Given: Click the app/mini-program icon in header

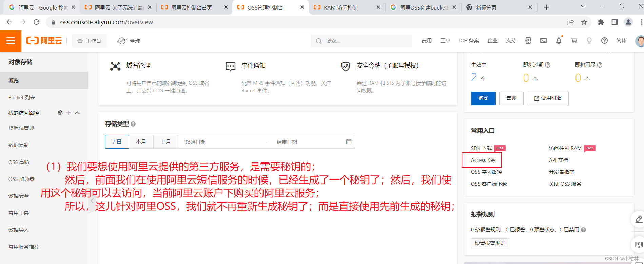Looking at the screenshot, I should (x=528, y=41).
